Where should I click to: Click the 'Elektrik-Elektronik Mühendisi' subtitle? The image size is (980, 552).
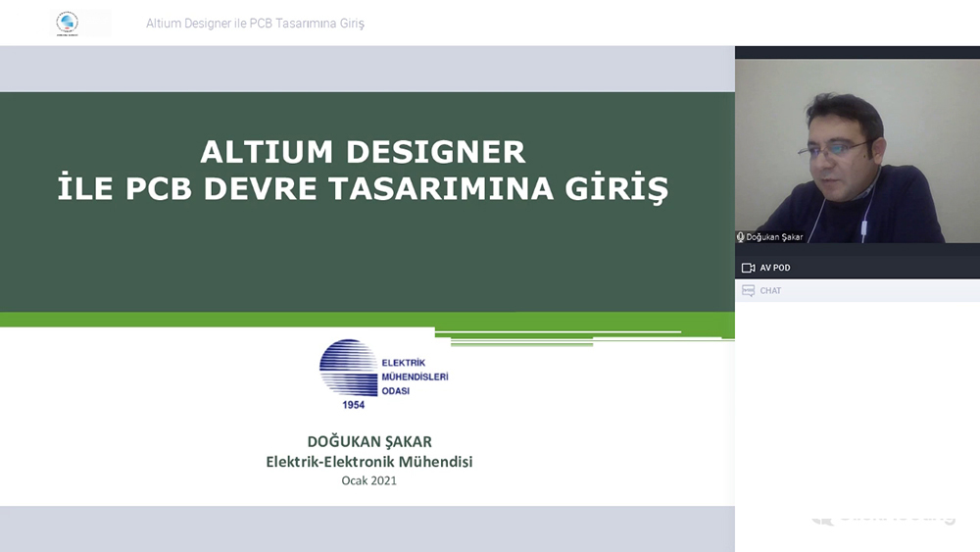coord(369,462)
